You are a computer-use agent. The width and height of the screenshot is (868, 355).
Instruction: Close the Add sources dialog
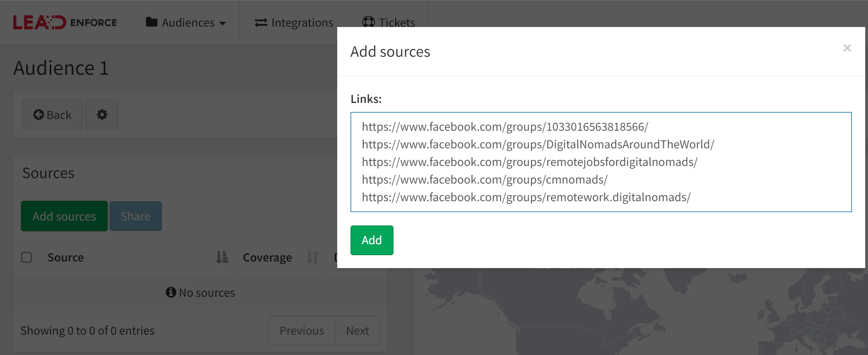[847, 48]
